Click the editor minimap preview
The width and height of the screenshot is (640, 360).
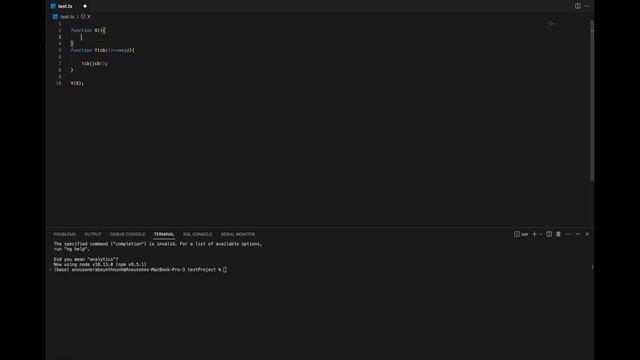tap(552, 24)
